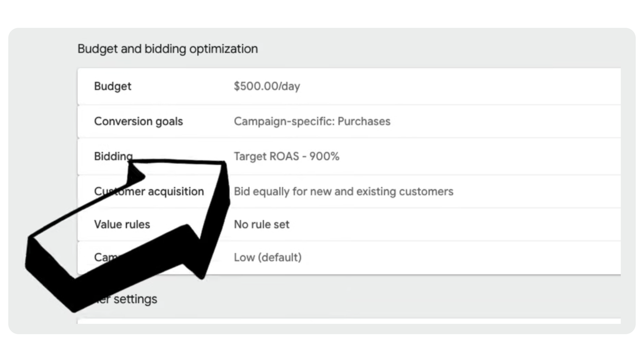
Task: Click the $500.00/day budget value
Action: pyautogui.click(x=267, y=86)
